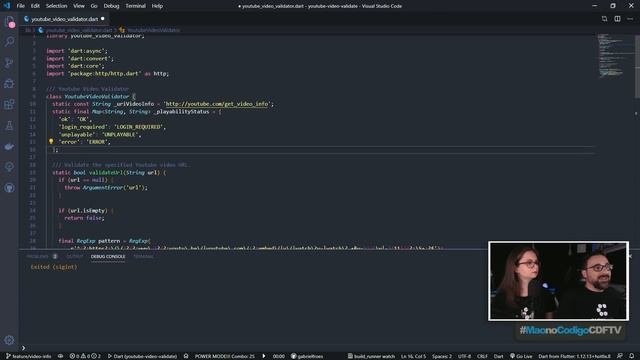Change indentation via Spaces: 2

point(442,356)
